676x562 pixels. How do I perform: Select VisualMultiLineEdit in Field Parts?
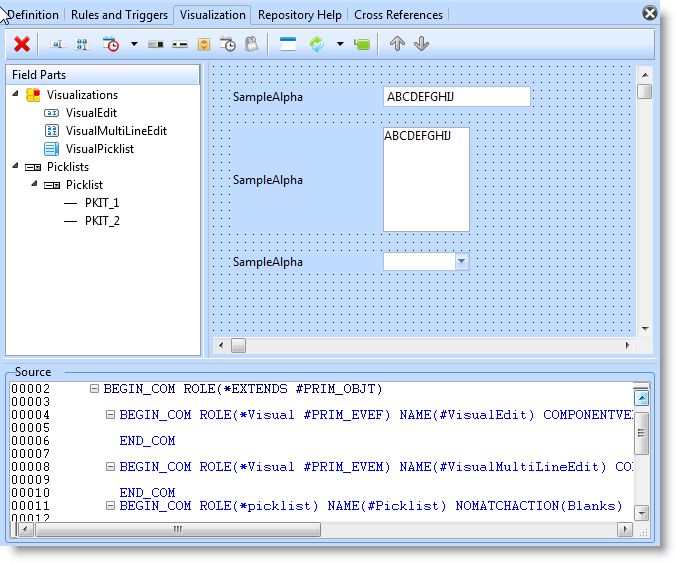(116, 131)
